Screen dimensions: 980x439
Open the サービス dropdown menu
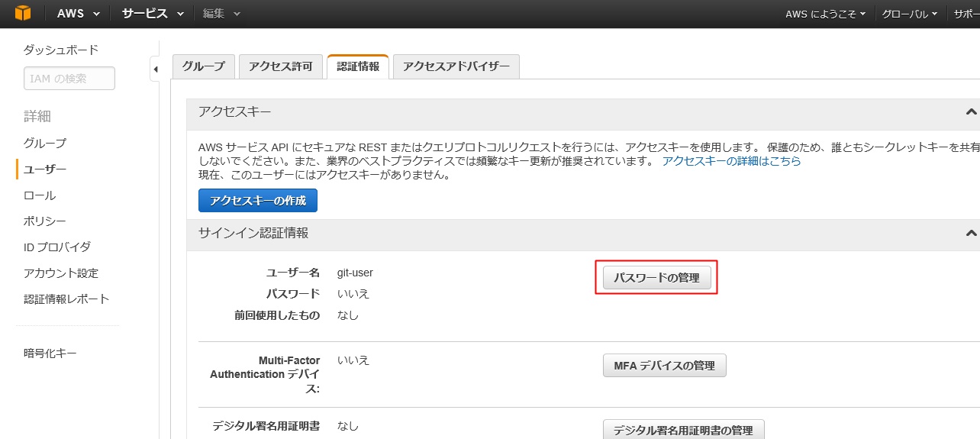click(153, 14)
